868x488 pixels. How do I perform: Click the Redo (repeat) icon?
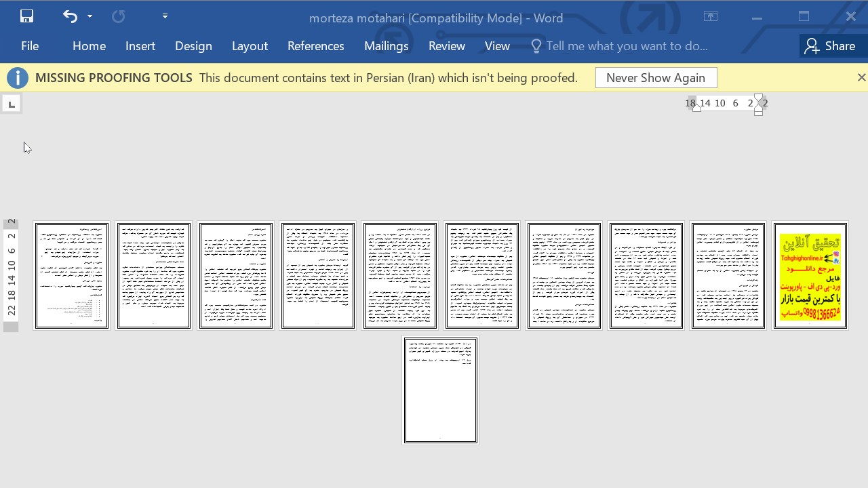(x=119, y=16)
